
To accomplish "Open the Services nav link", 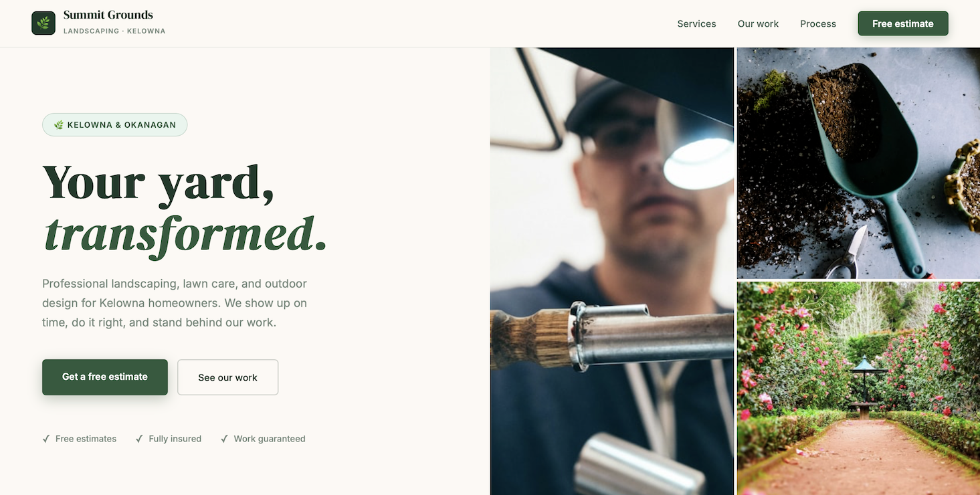I will click(696, 23).
